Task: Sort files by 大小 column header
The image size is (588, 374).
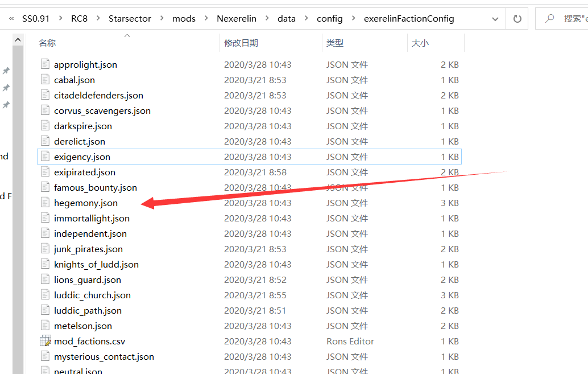Action: 420,43
